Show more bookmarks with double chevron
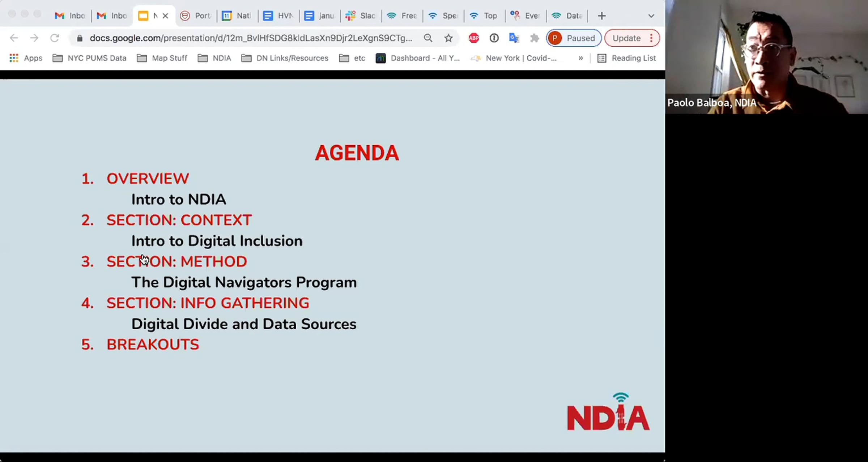This screenshot has height=462, width=868. (581, 58)
